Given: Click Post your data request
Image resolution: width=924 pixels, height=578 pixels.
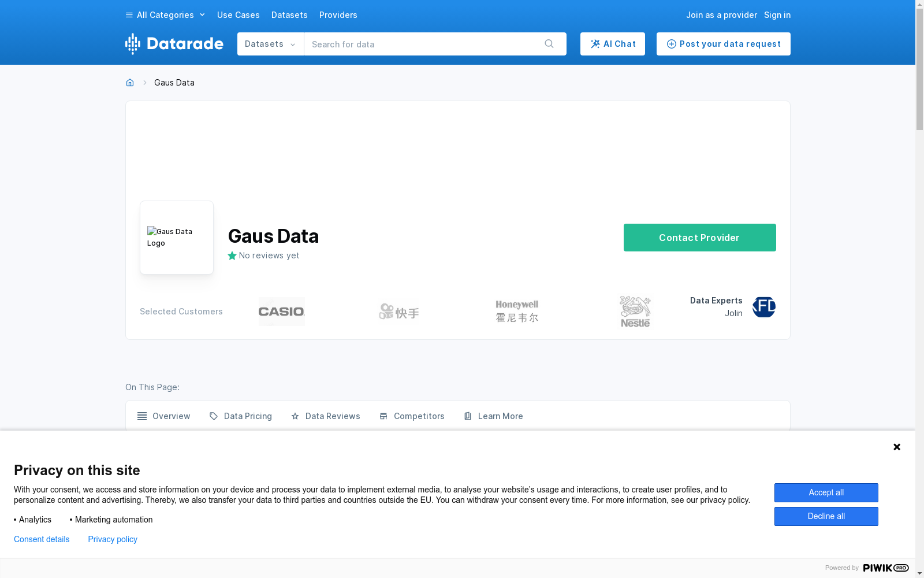Looking at the screenshot, I should click(724, 44).
